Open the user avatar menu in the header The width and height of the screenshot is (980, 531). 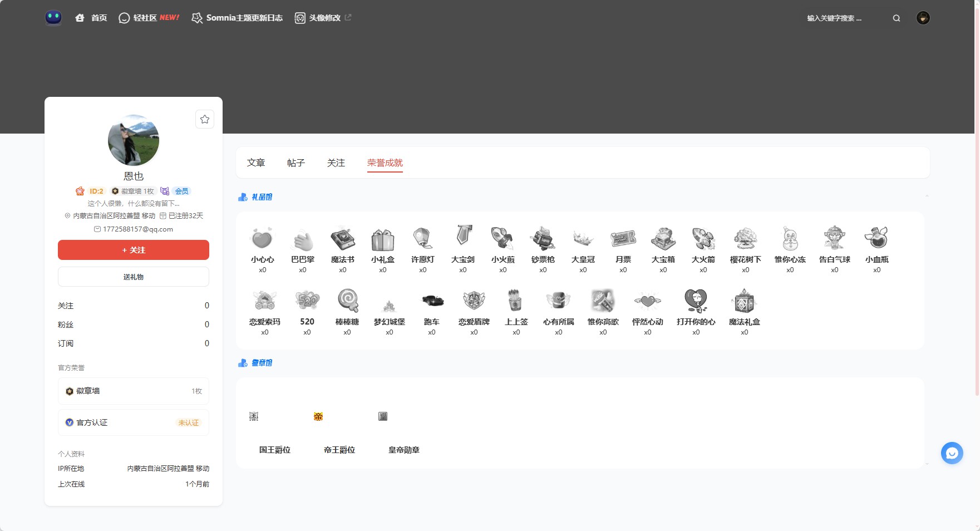click(923, 18)
